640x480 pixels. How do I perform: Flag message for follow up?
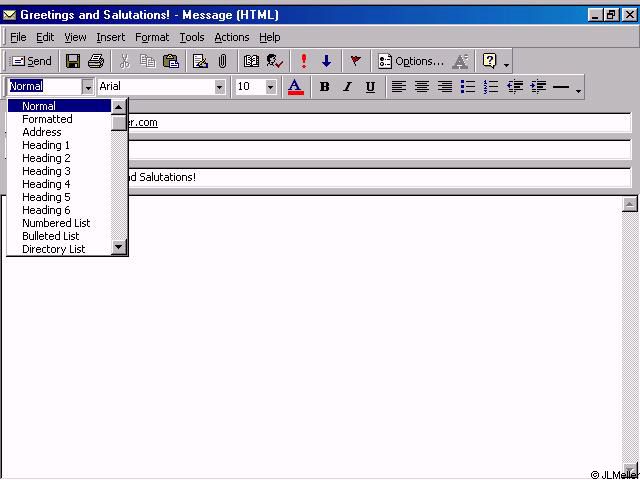click(x=356, y=61)
